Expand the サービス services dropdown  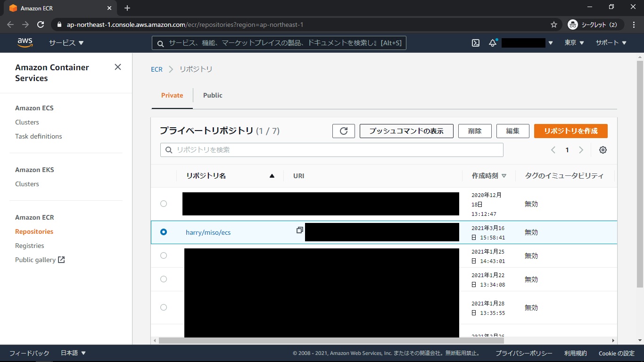[x=66, y=43]
